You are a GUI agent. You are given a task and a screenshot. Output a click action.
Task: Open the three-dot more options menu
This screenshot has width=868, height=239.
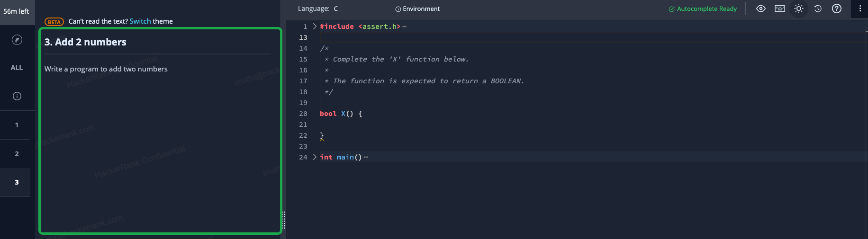tap(860, 9)
